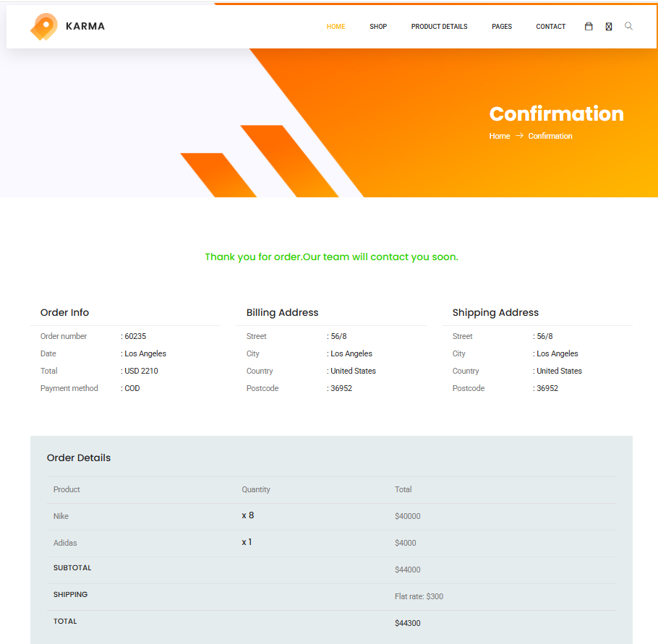This screenshot has height=644, width=658.
Task: Click the order number 60235
Action: click(x=135, y=336)
